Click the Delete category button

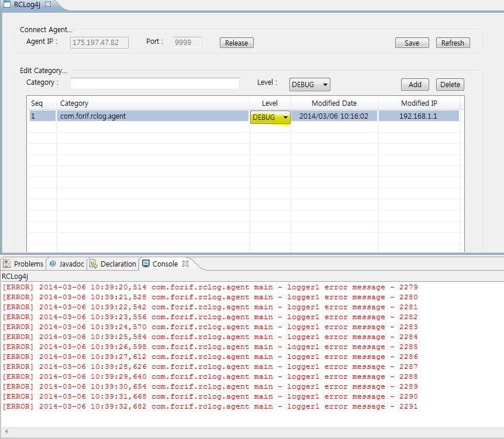450,85
